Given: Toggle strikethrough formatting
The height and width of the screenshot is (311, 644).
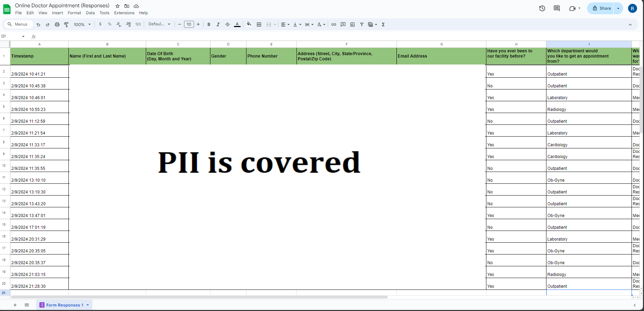Looking at the screenshot, I should [227, 25].
